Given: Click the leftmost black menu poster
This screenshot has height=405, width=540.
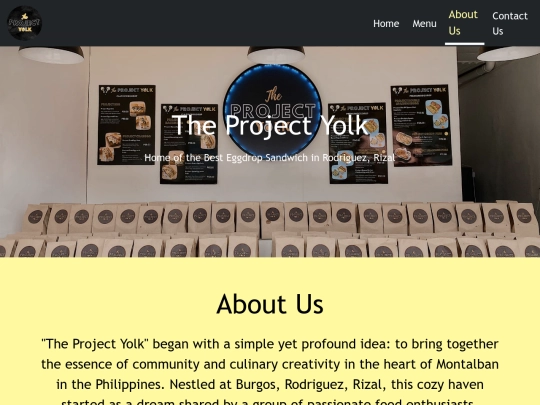Looking at the screenshot, I should tap(126, 125).
